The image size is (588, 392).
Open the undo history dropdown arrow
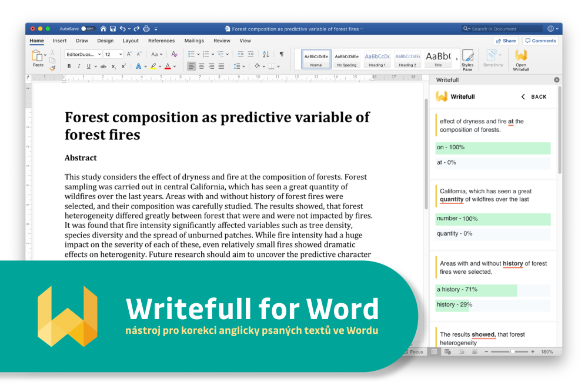coord(129,29)
